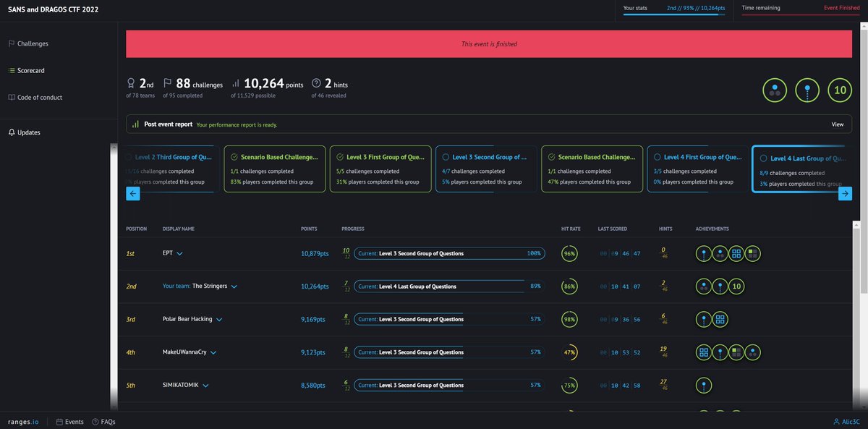Click the pin achievement badge in EPT's row

[703, 253]
